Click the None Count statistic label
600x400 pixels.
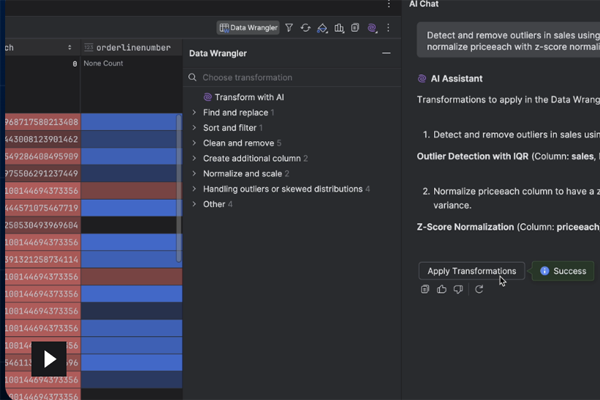pos(103,64)
